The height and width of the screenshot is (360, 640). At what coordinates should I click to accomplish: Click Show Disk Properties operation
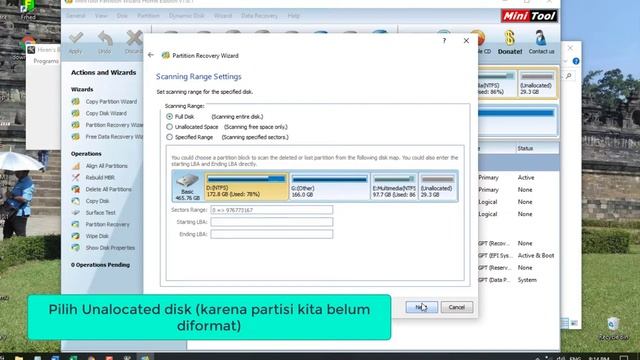pos(110,248)
